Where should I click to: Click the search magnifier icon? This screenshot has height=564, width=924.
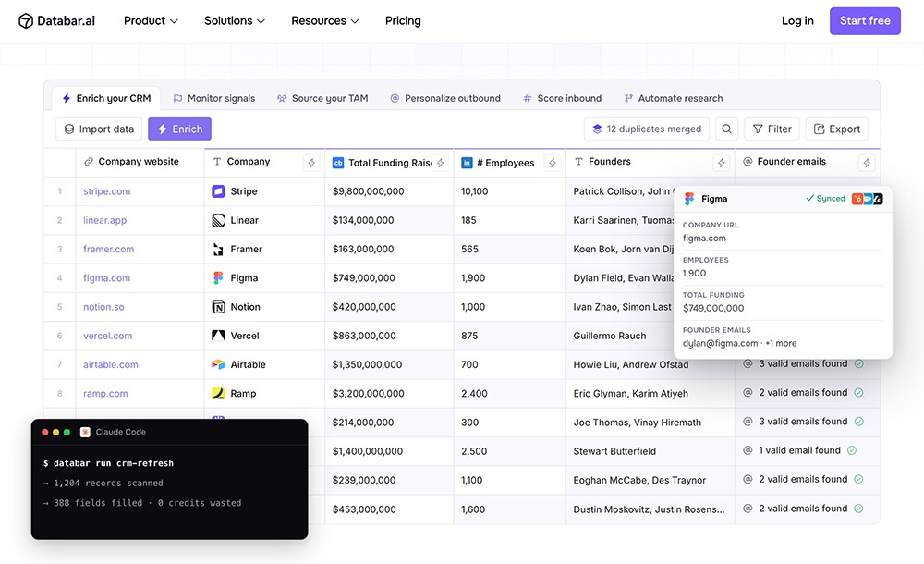pyautogui.click(x=726, y=129)
